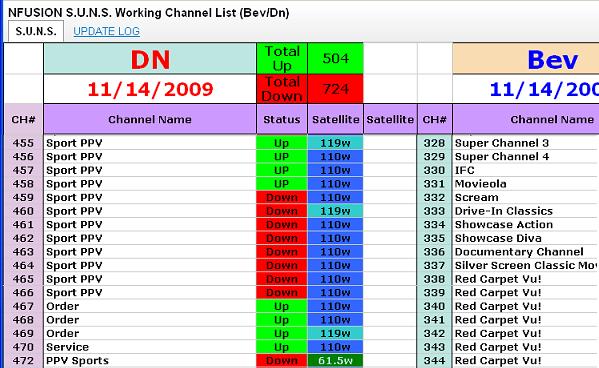The width and height of the screenshot is (599, 368).
Task: Click the Down status for channel 459
Action: click(x=282, y=197)
